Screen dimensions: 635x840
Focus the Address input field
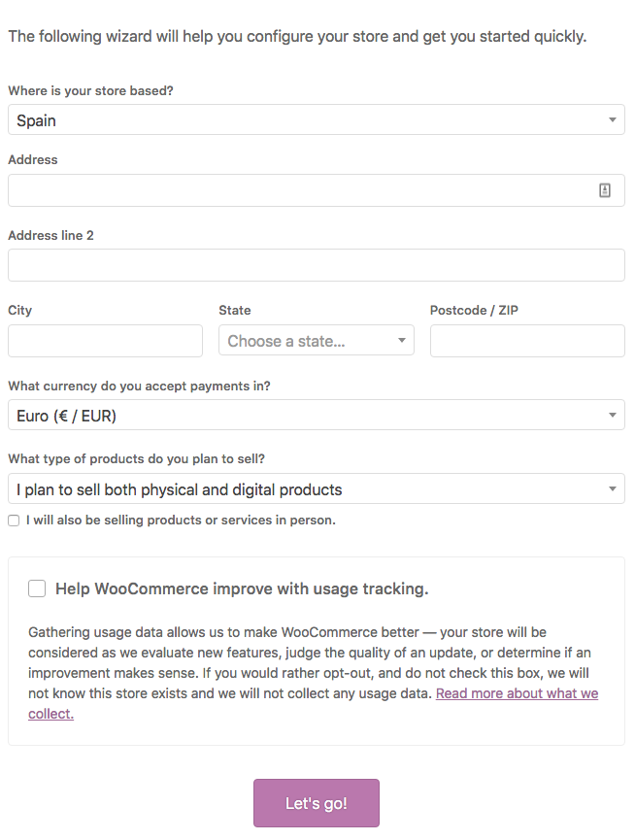pyautogui.click(x=317, y=190)
